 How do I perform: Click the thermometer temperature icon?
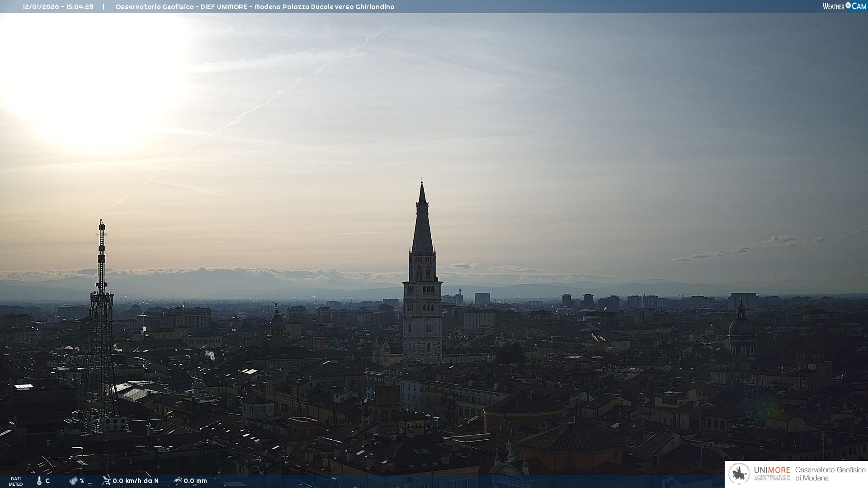point(39,481)
